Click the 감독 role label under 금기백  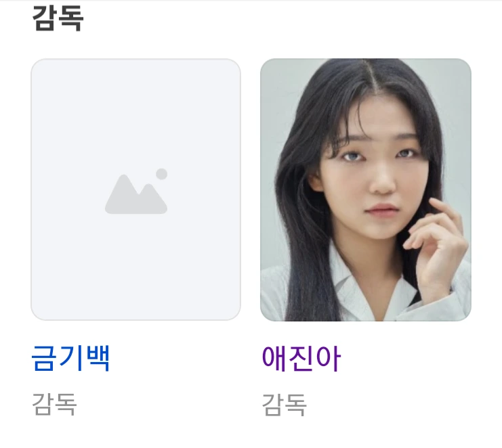54,405
